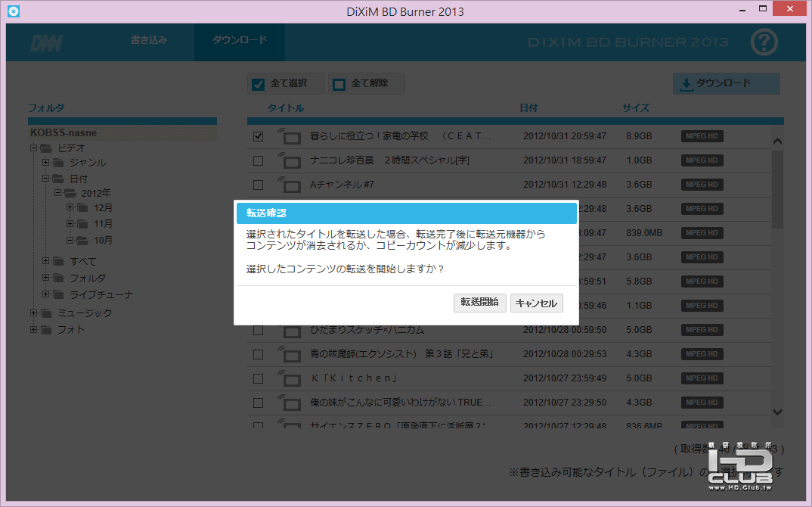Viewport: 812px width, 507px height.
Task: Select the KOBSS-nasne server entry
Action: click(x=122, y=132)
